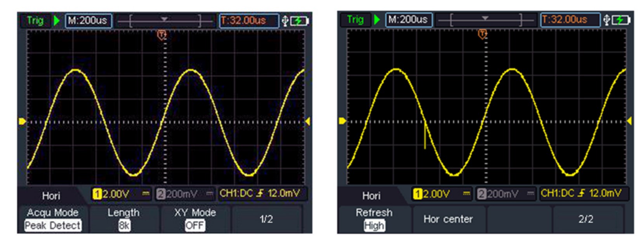The image size is (644, 241).
Task: Click Hori menu title in right screen
Action: click(371, 196)
